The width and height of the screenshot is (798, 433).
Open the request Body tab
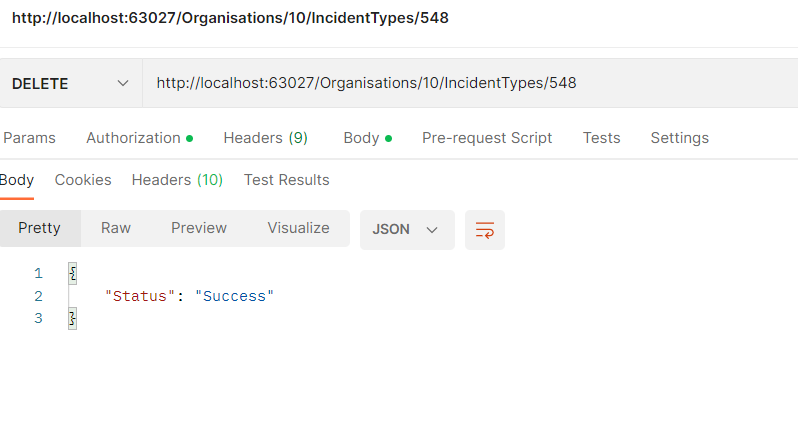click(366, 138)
